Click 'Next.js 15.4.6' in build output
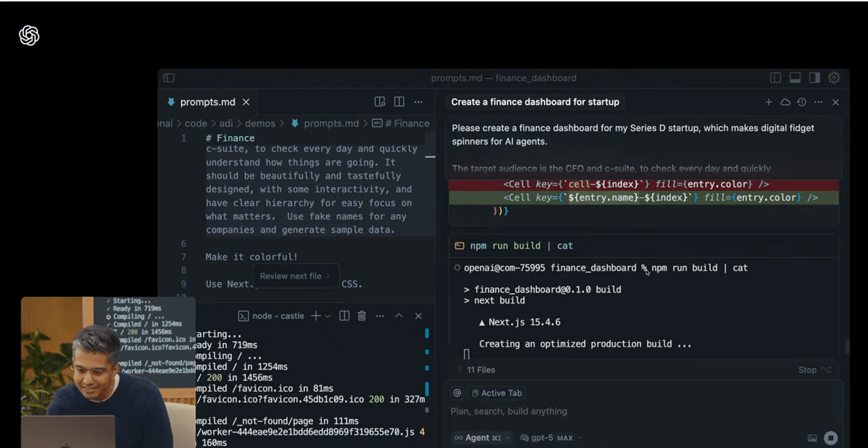Screen dimensions: 868x448 524,322
